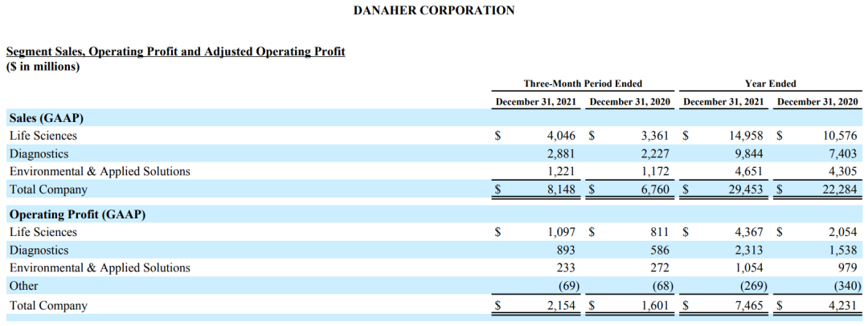Select the 8,148 total sales figure
Image resolution: width=868 pixels, height=326 pixels.
(561, 189)
